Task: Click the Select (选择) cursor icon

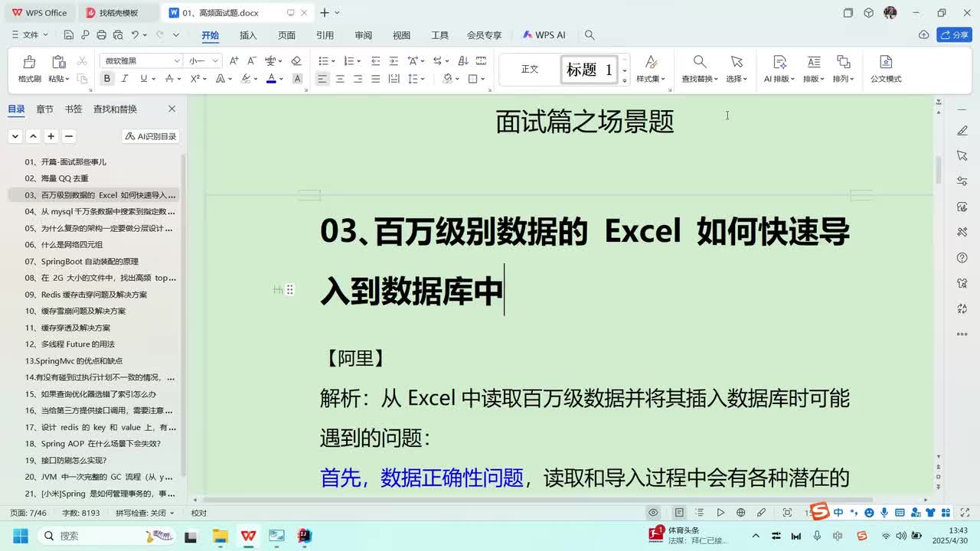Action: tap(737, 62)
